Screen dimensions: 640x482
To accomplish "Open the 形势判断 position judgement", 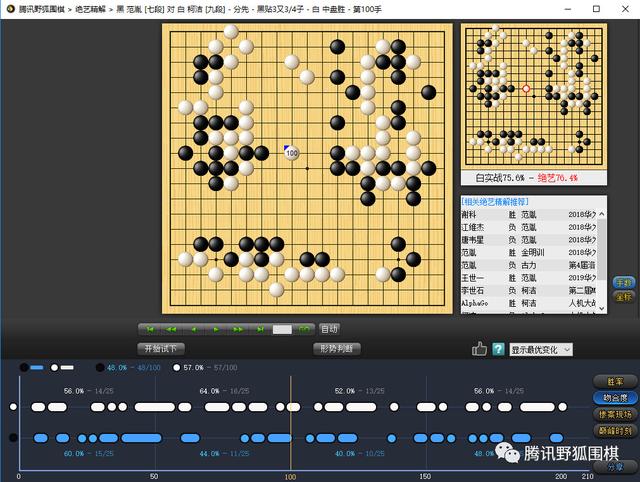I will pos(337,349).
